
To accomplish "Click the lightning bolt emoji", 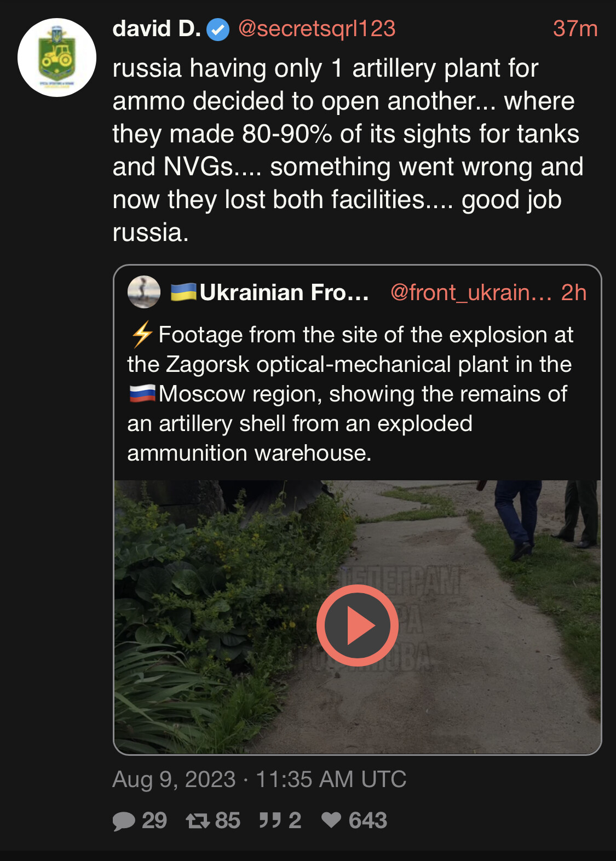I will (x=142, y=334).
